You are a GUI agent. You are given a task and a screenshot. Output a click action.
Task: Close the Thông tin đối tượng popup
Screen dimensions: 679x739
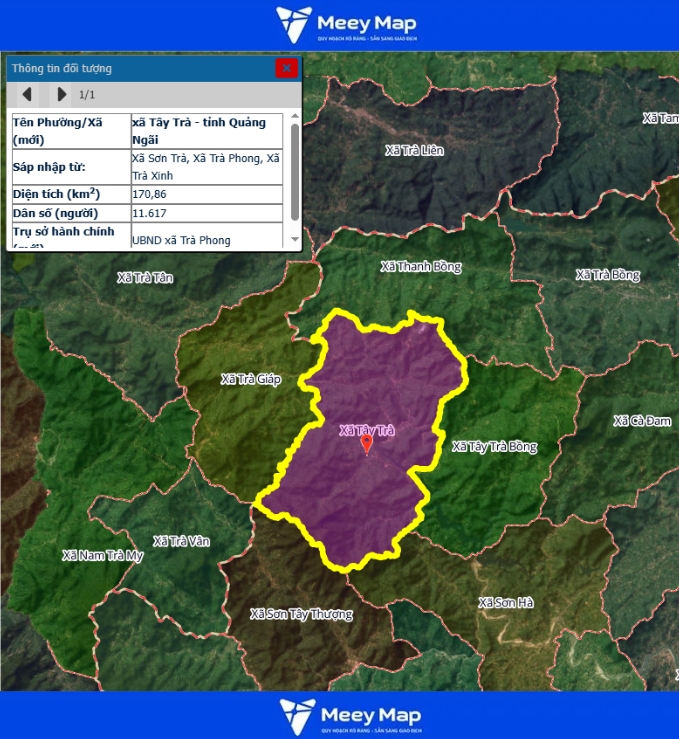pos(286,68)
